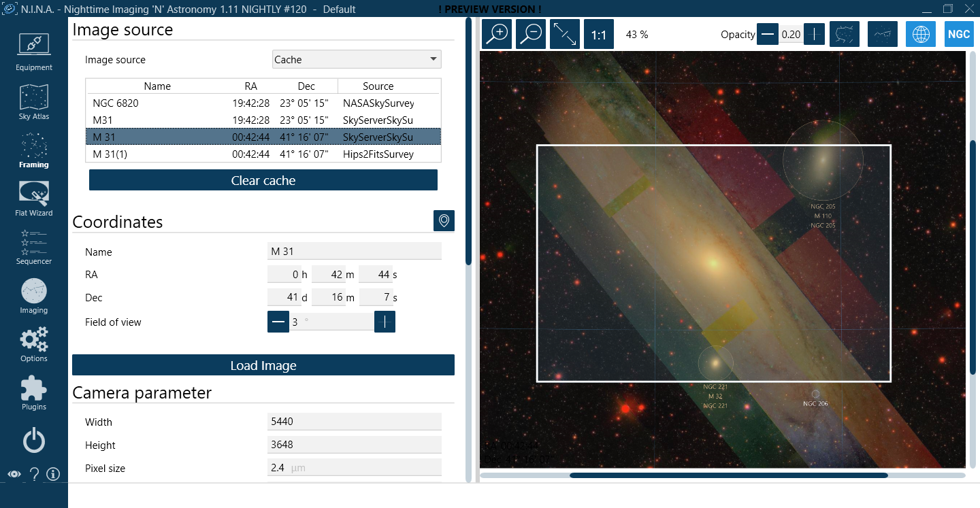This screenshot has width=980, height=508.
Task: Open the Image source dropdown
Action: pos(357,59)
